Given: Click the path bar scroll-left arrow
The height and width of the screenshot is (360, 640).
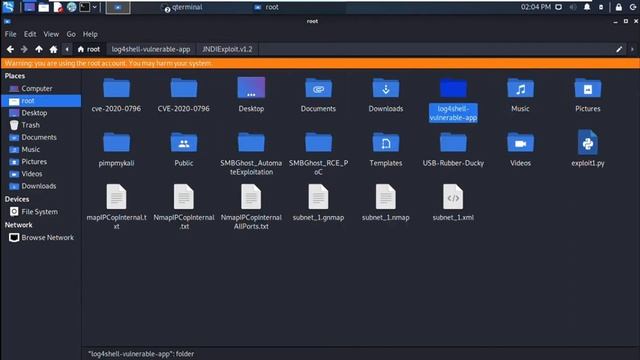Looking at the screenshot, I should [67, 49].
